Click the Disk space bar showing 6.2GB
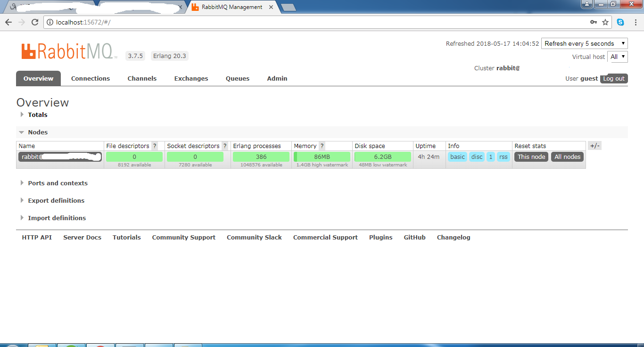644x347 pixels. pos(383,157)
